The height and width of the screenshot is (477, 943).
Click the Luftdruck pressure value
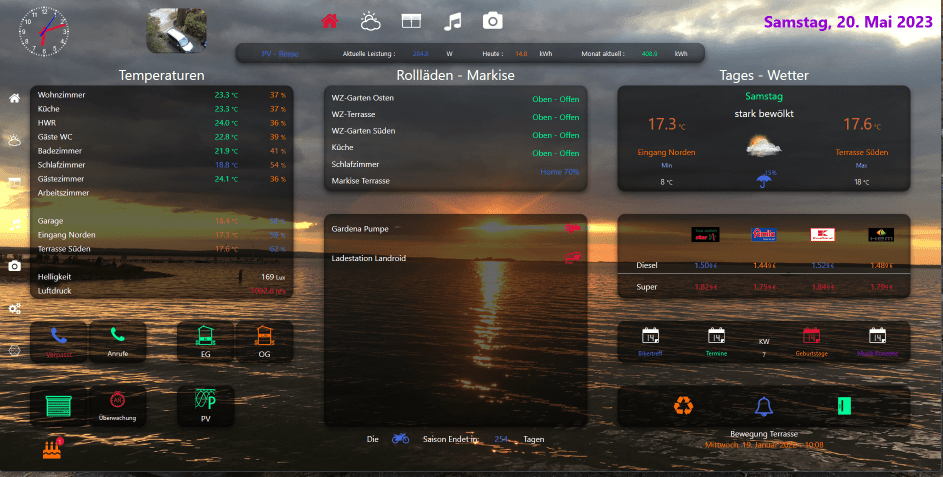(x=268, y=291)
